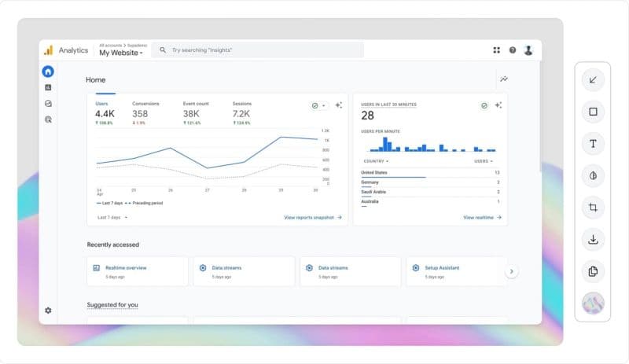Image resolution: width=629 pixels, height=364 pixels.
Task: Show next recently accessed cards
Action: click(512, 271)
